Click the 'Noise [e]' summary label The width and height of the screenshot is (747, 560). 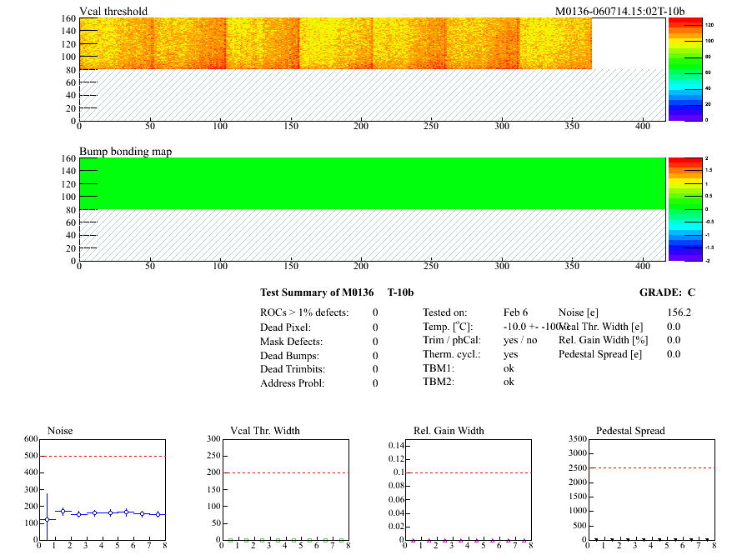(579, 312)
